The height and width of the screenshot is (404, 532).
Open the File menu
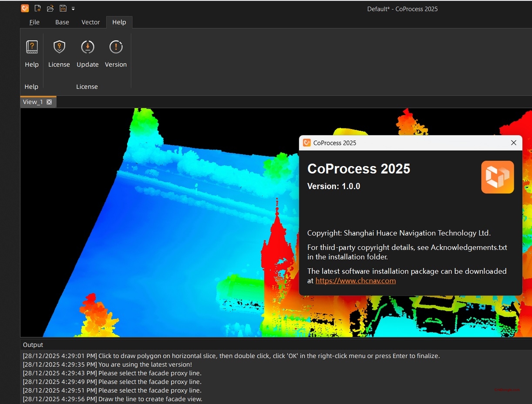click(34, 22)
